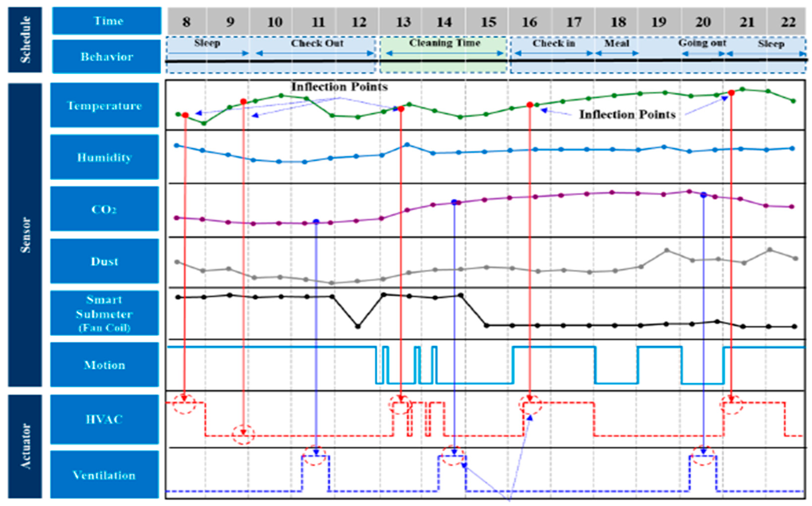Select the Dust sensor label
Screen dimensions: 812x506
pyautogui.click(x=105, y=261)
